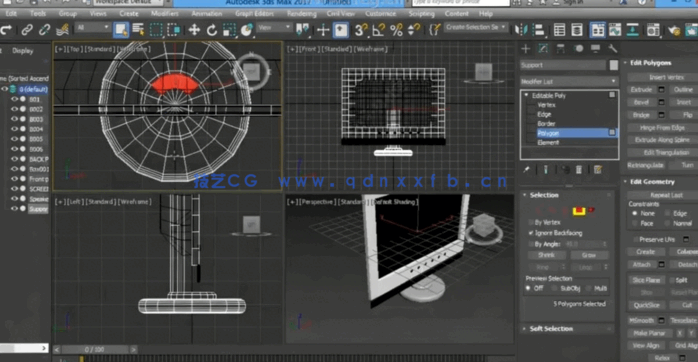Open the reference coordinate View dropdown
The width and height of the screenshot is (698, 362).
pos(274,28)
